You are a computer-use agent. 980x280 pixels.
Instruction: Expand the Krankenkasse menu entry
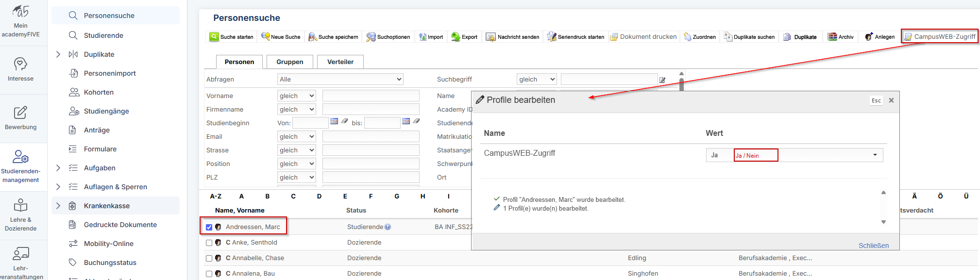58,206
